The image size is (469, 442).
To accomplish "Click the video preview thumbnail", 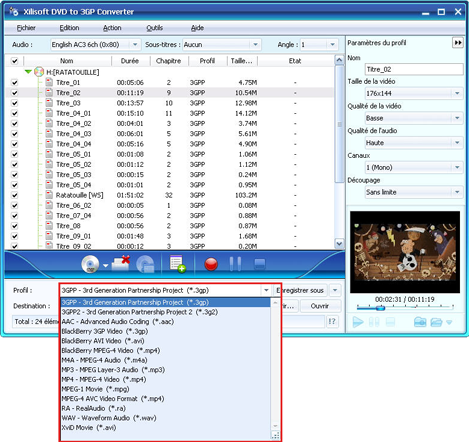I will point(405,252).
